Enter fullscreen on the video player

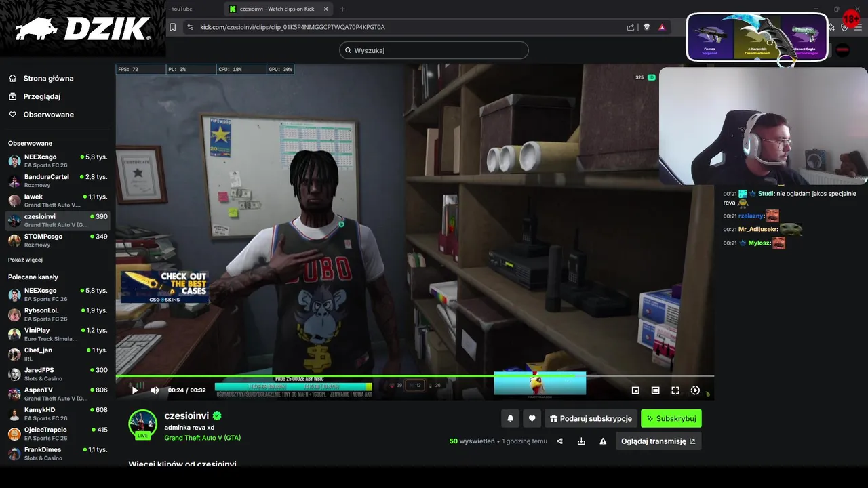(x=675, y=390)
